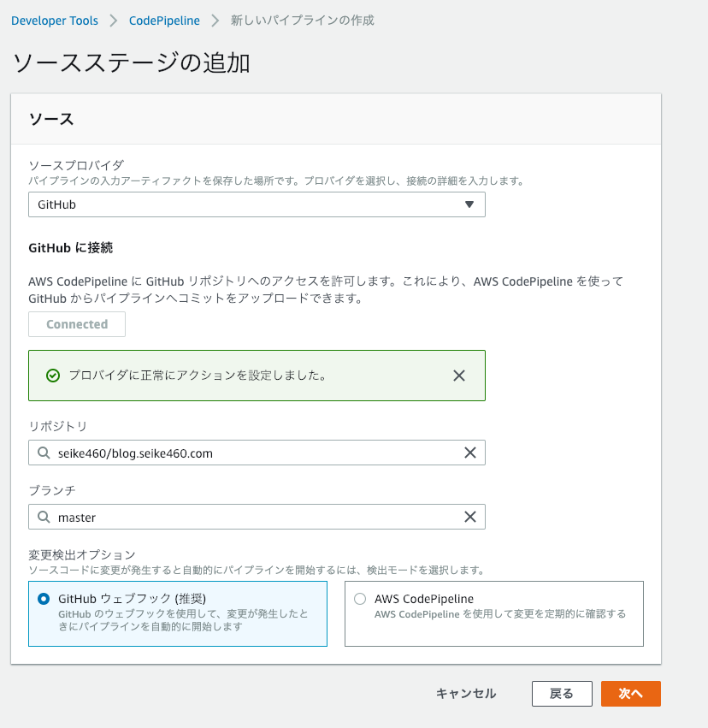708x728 pixels.
Task: Click the X inside the branch input
Action: tap(469, 517)
